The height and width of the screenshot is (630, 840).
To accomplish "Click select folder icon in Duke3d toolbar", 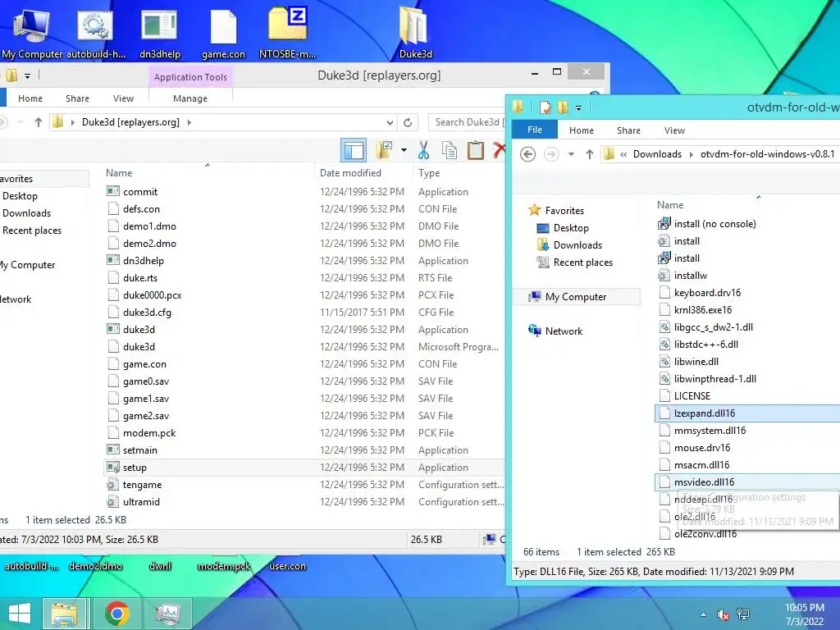I will (384, 151).
